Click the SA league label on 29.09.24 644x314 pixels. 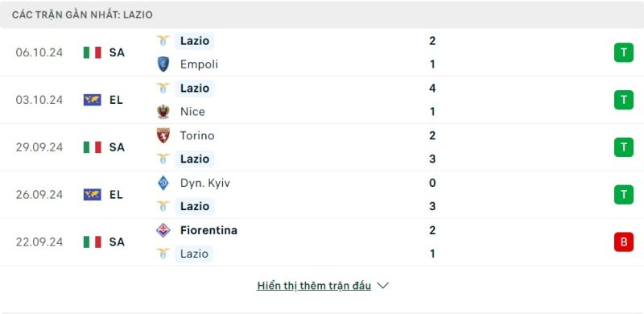coord(117,147)
